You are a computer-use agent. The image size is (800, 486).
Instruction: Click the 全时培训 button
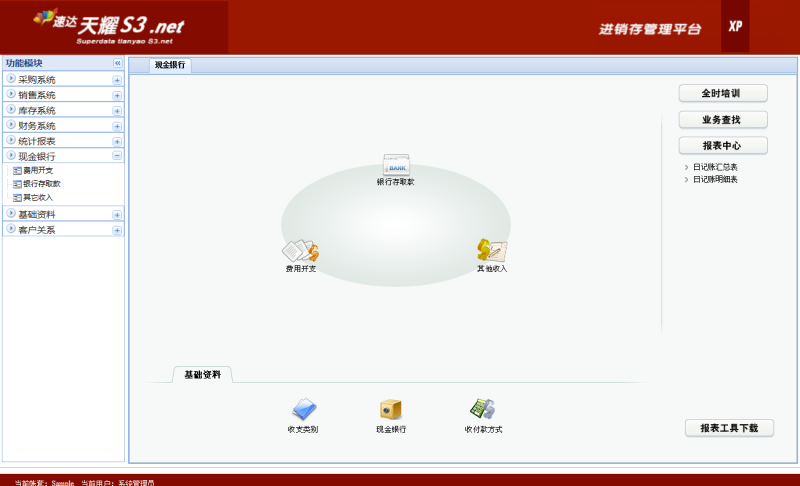coord(723,93)
